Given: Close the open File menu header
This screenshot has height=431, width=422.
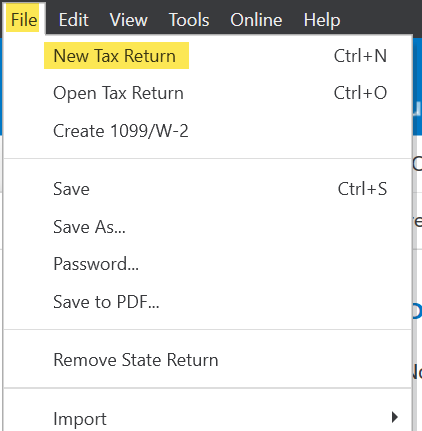Looking at the screenshot, I should tap(23, 19).
